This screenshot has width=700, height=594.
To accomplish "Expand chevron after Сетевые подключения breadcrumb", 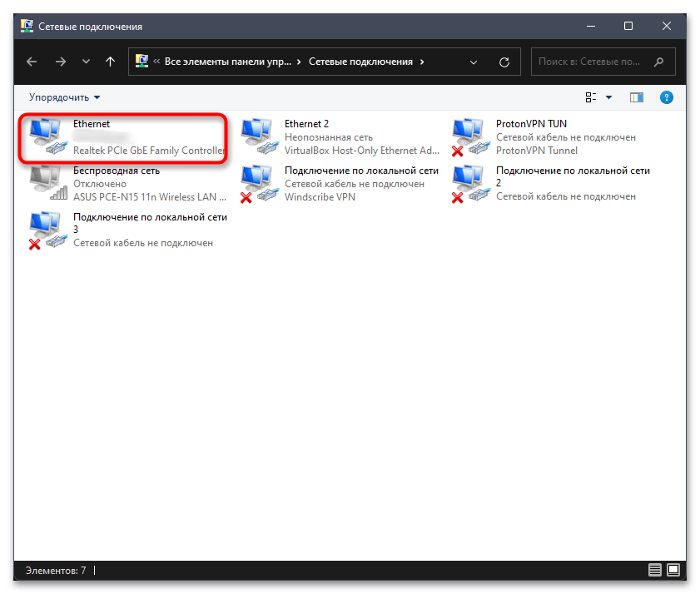I will coord(422,62).
